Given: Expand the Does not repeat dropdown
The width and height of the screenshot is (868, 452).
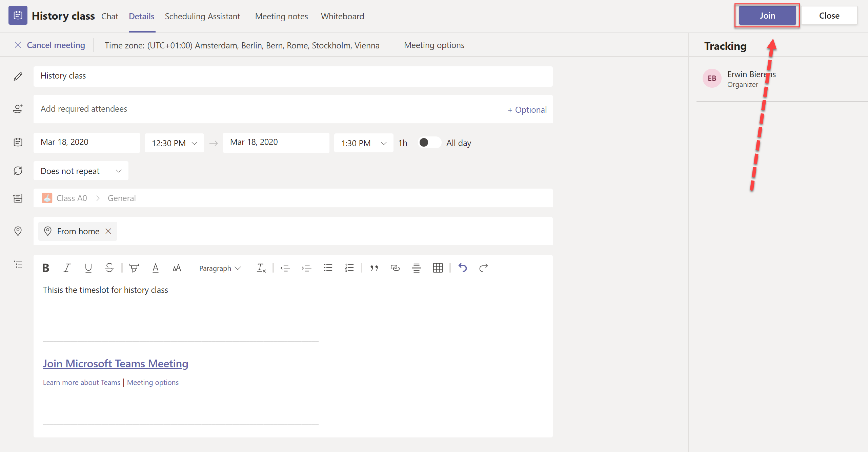Looking at the screenshot, I should pos(81,171).
